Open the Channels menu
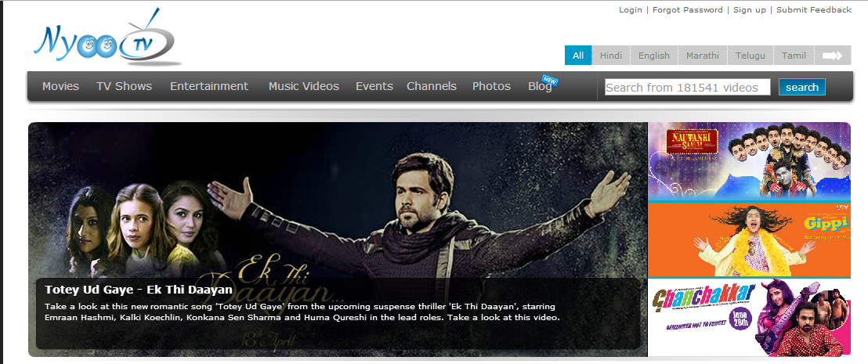This screenshot has width=868, height=364. click(432, 86)
